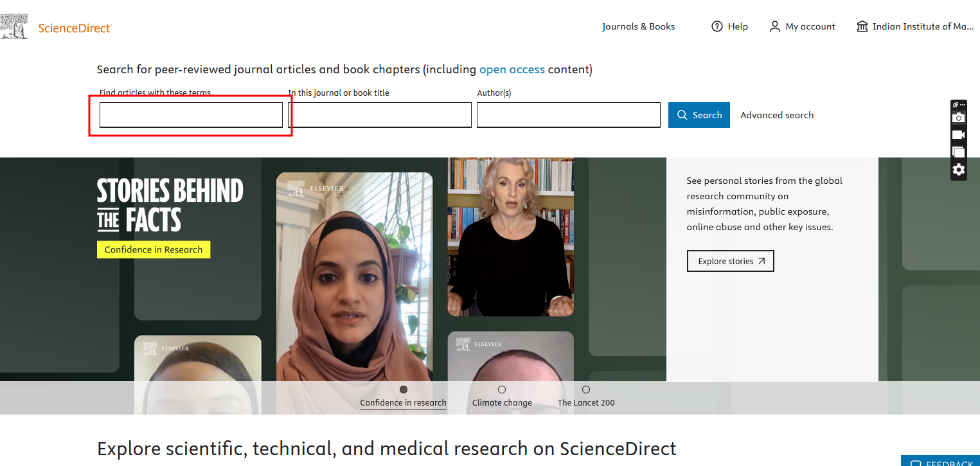980x466 pixels.
Task: Open capture toolbar settings gear
Action: tap(958, 170)
